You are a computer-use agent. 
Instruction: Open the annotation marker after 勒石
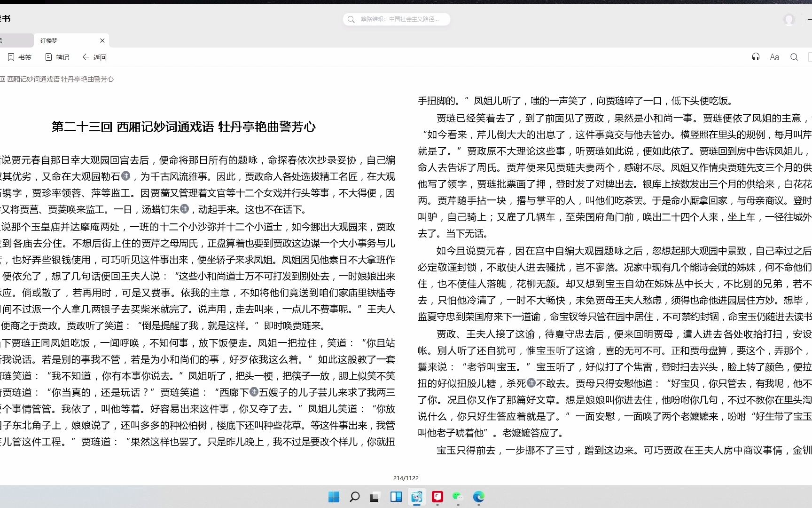tap(126, 176)
